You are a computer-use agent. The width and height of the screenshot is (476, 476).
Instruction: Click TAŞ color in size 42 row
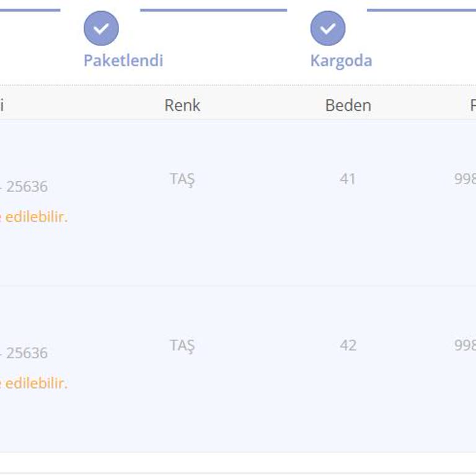tap(182, 345)
